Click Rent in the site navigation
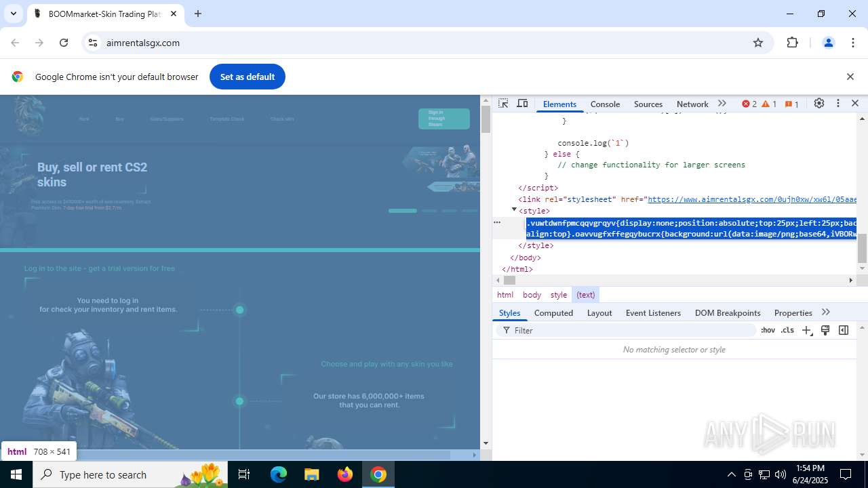The height and width of the screenshot is (488, 868). (84, 119)
